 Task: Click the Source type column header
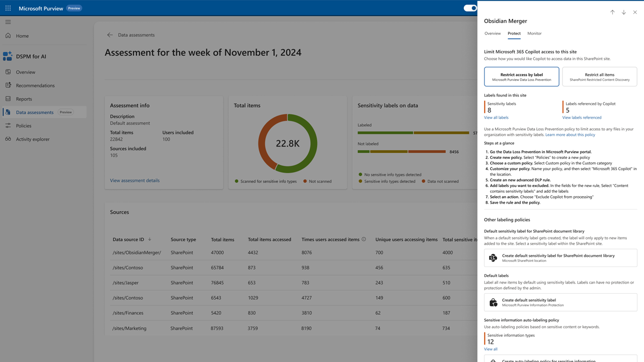[x=183, y=239]
